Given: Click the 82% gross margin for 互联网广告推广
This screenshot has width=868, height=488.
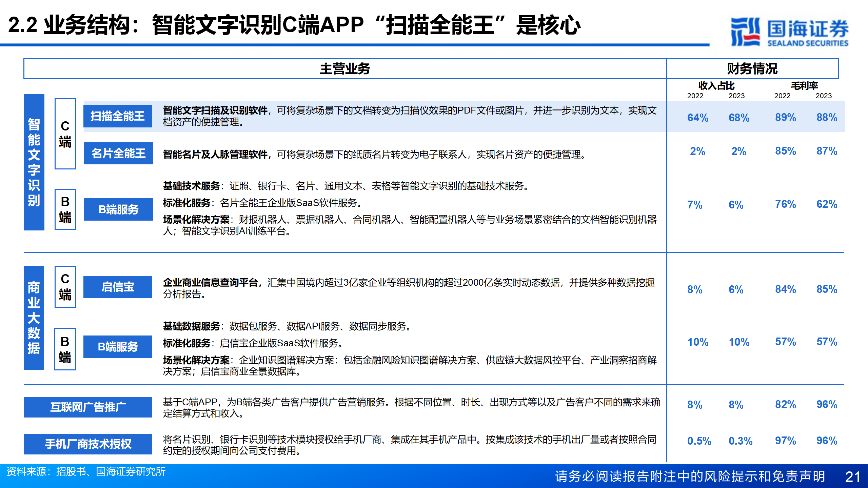Looking at the screenshot, I should click(x=785, y=404).
